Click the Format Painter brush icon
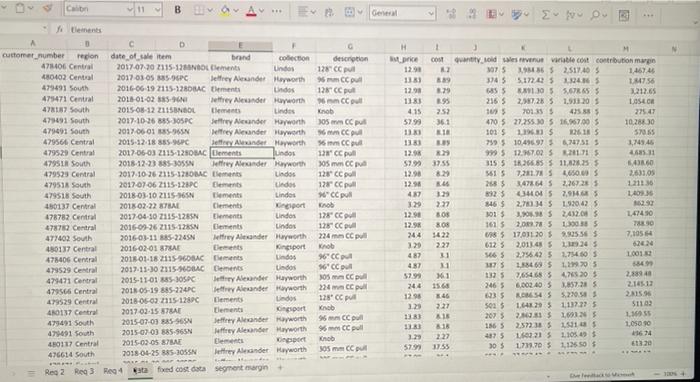The height and width of the screenshot is (382, 700). [x=47, y=9]
